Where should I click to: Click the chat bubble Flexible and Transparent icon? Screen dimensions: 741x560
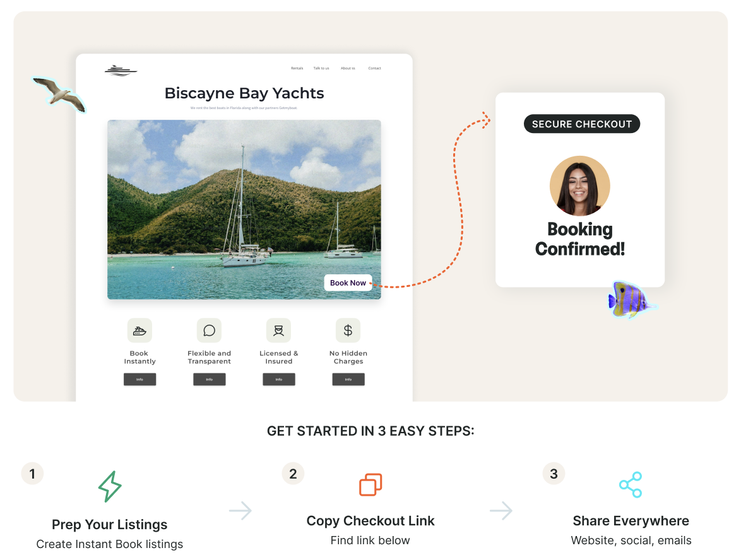tap(209, 330)
